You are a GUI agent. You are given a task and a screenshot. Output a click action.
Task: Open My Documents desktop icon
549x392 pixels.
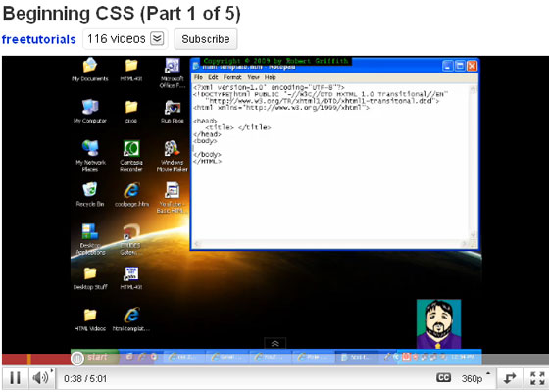(x=90, y=70)
